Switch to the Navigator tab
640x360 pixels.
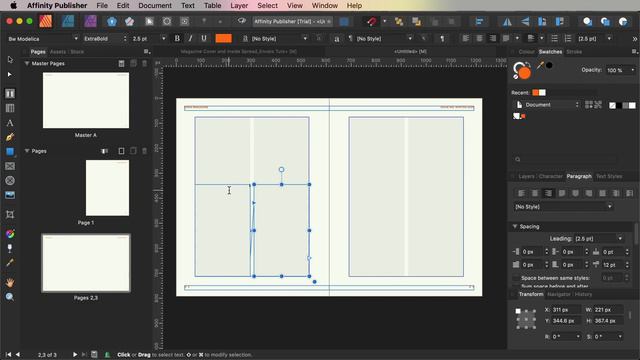558,294
